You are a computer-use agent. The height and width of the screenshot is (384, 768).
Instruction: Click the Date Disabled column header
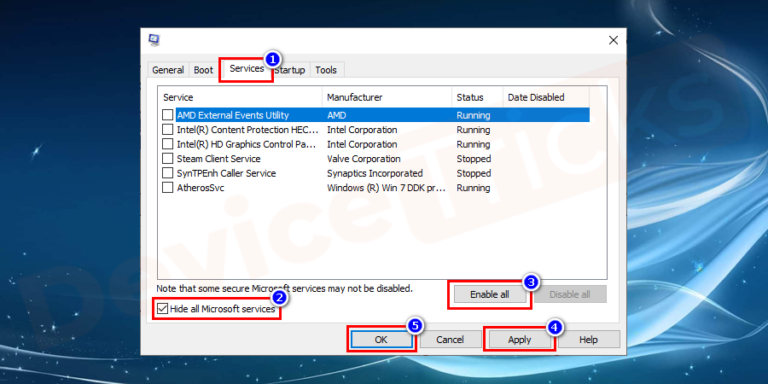[x=546, y=97]
